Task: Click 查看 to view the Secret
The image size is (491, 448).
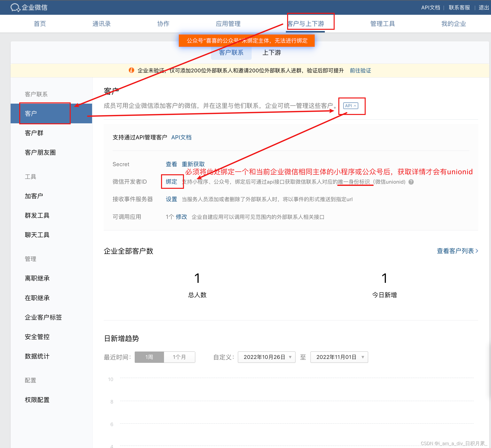Action: tap(171, 164)
